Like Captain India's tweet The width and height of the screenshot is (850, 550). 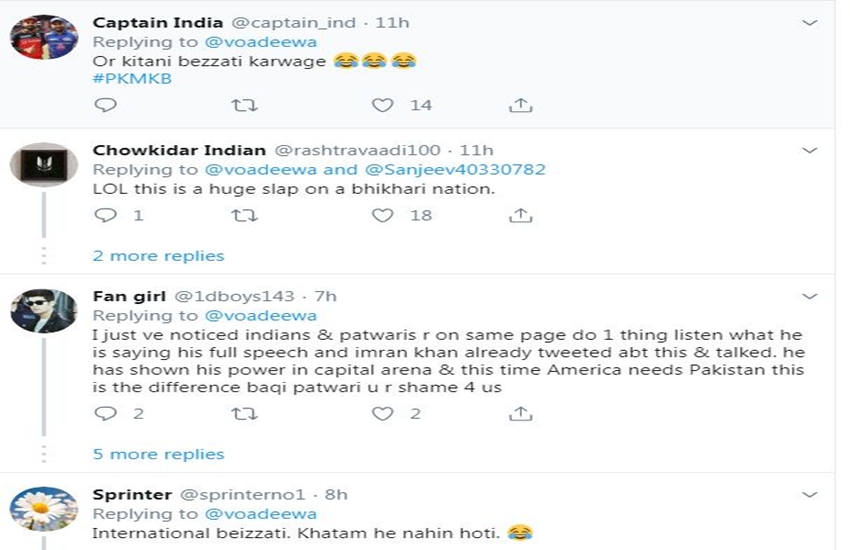pyautogui.click(x=383, y=105)
